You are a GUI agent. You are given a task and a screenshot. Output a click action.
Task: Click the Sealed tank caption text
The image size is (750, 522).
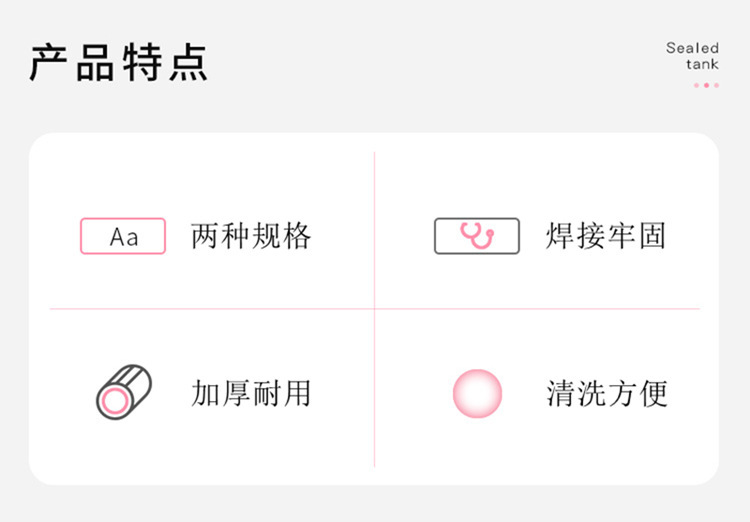click(x=693, y=56)
